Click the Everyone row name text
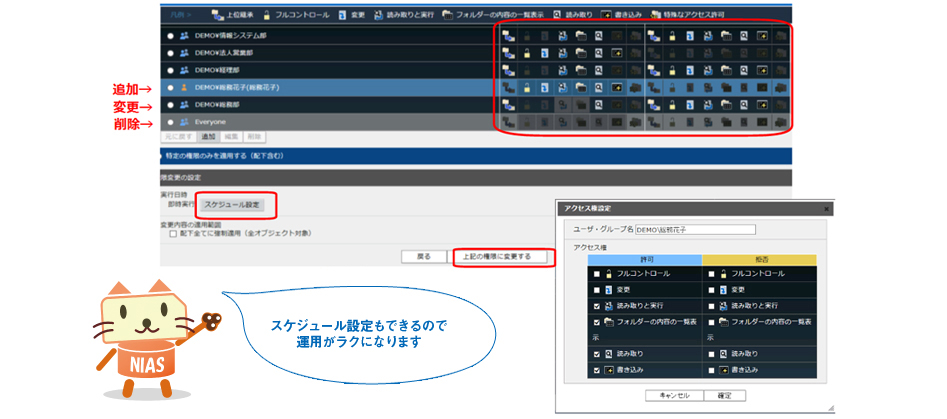 click(x=211, y=122)
